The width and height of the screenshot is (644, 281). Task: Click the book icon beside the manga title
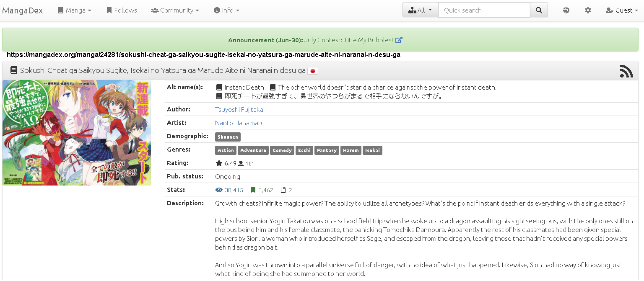[14, 70]
